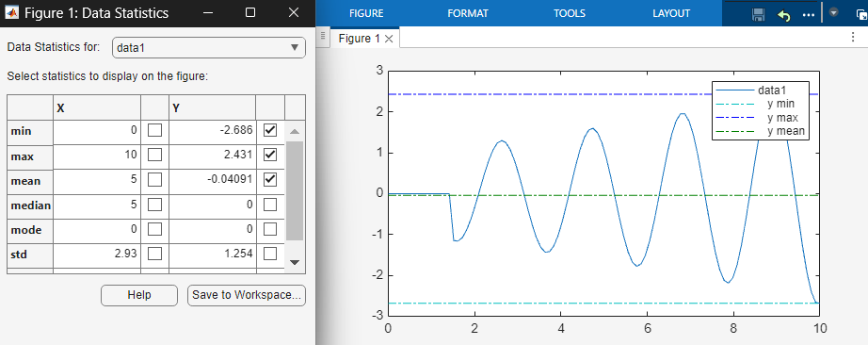The image size is (868, 345).
Task: Click the small panel handle left of Figure 1 tab
Action: (323, 37)
